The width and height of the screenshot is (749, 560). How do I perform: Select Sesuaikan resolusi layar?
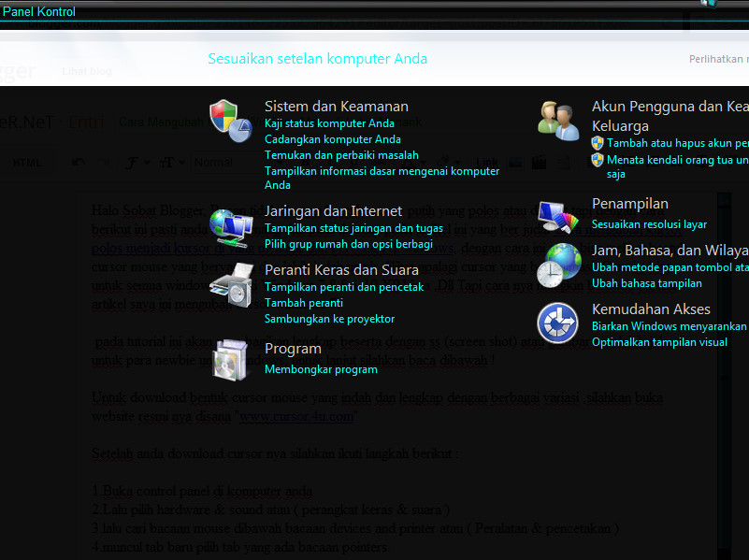point(649,224)
